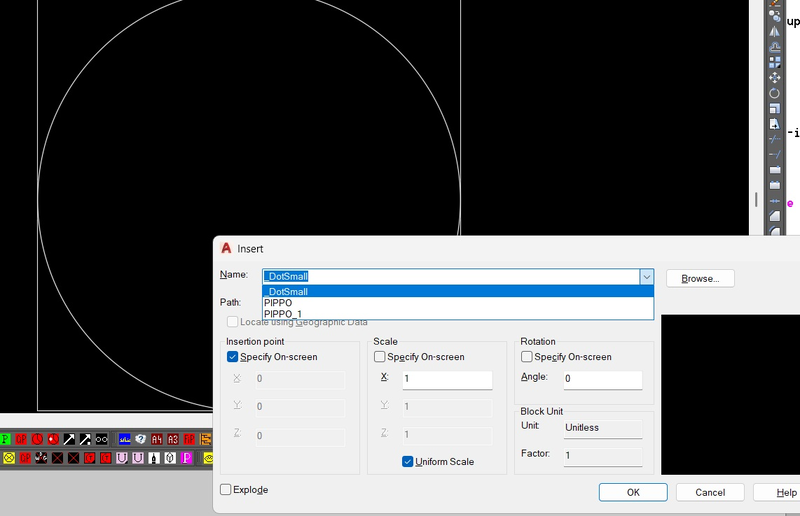This screenshot has height=516, width=800.
Task: Uncheck Insertion point Specify On-screen
Action: pyautogui.click(x=233, y=357)
